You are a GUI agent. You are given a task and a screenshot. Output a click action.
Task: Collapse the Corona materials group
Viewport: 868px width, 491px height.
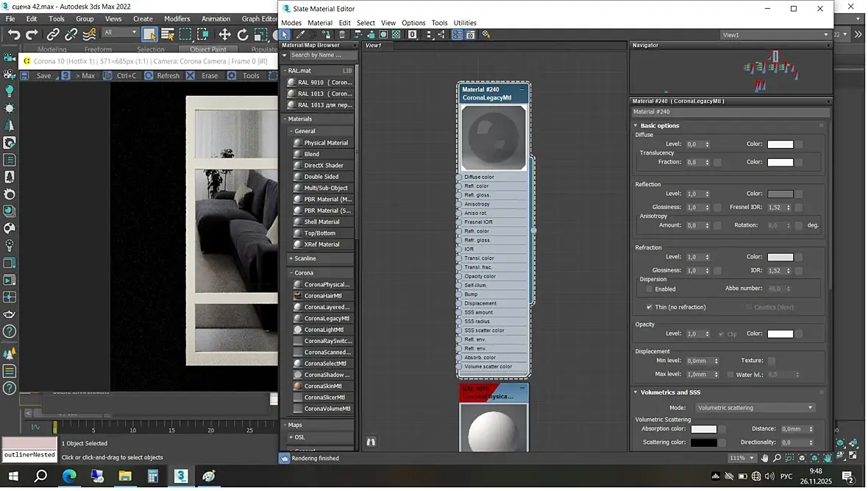click(291, 273)
